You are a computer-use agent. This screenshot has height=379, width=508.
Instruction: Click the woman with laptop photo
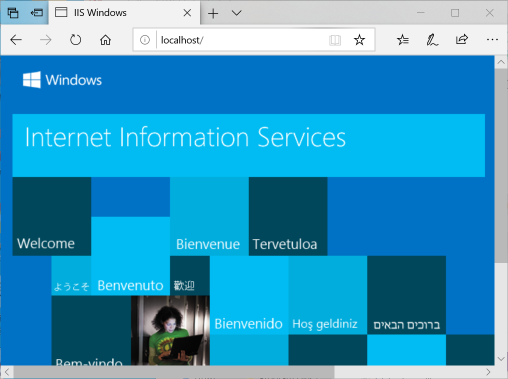click(x=170, y=331)
